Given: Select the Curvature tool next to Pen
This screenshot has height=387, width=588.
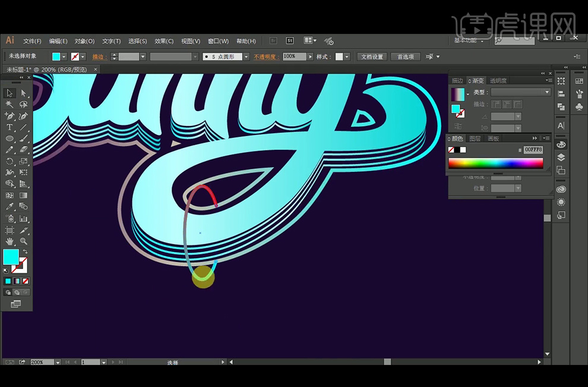Looking at the screenshot, I should tap(23, 116).
